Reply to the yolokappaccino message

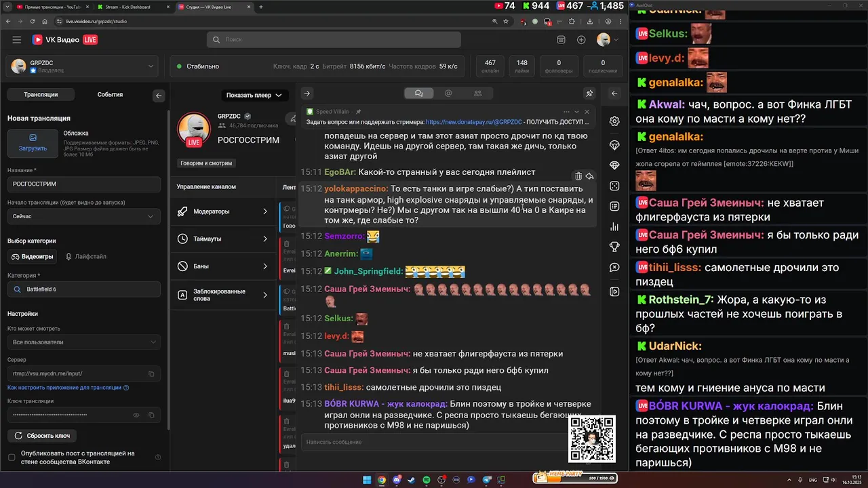click(589, 176)
